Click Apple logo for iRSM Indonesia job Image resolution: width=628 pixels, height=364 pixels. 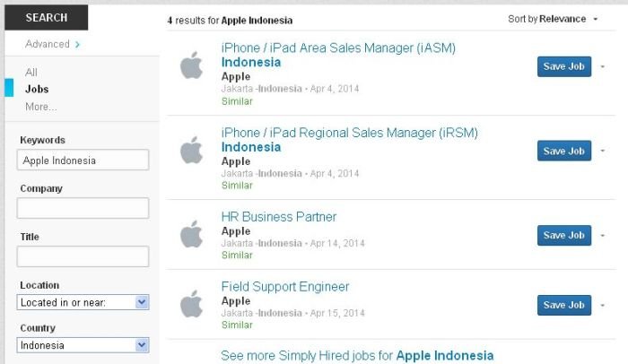[x=191, y=150]
